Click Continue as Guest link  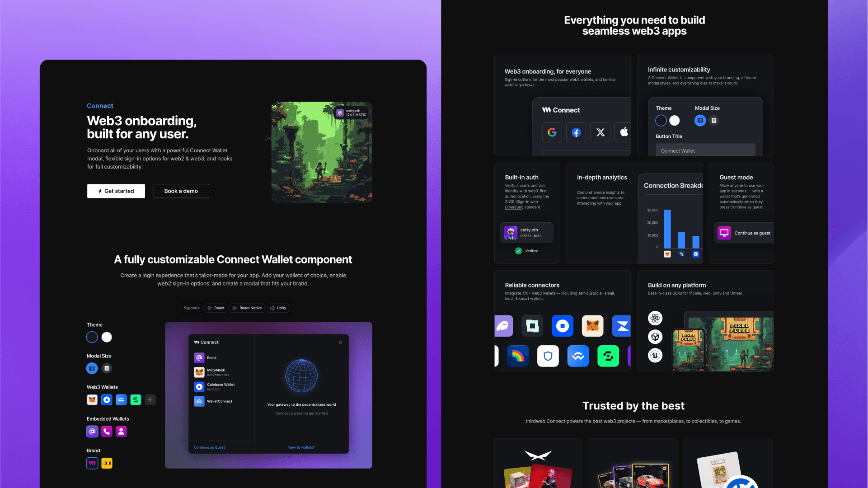(209, 447)
